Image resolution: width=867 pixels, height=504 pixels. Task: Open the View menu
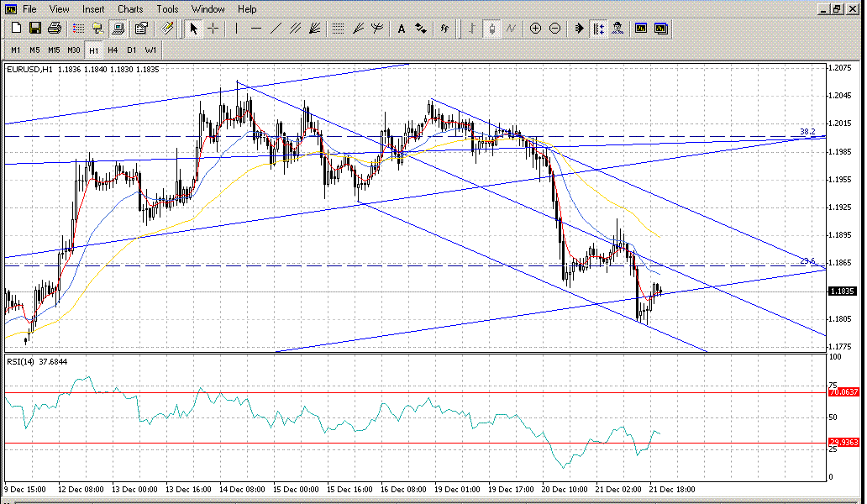tap(59, 9)
